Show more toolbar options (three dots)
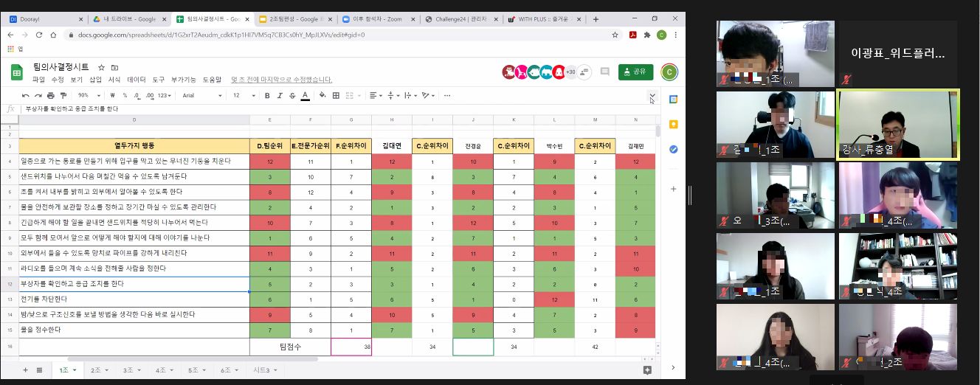 447,95
